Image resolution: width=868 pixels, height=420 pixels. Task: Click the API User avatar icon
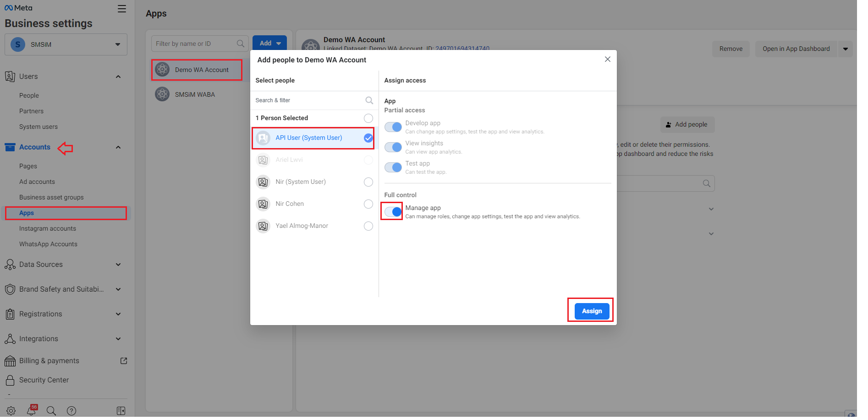263,138
